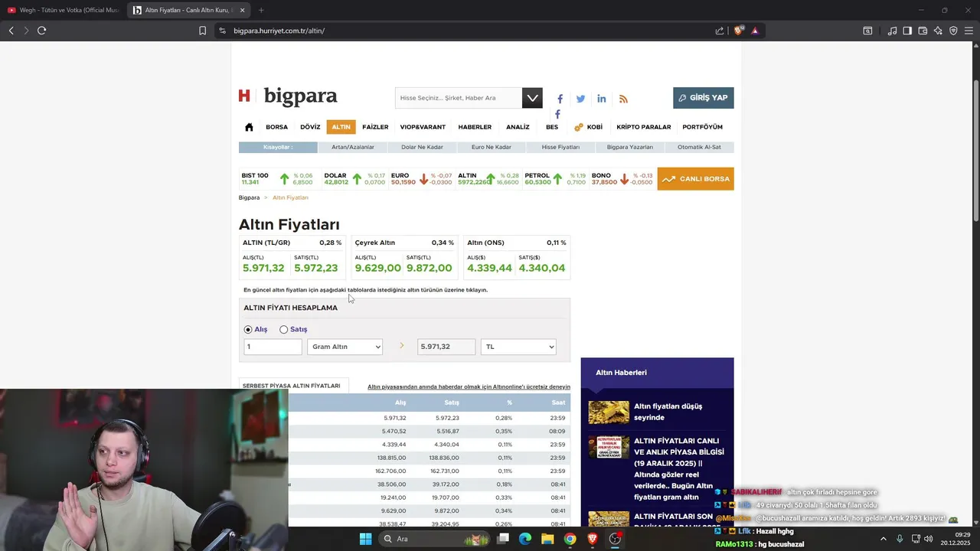Open the Gram Altın dropdown
Image resolution: width=980 pixels, height=551 pixels.
[x=345, y=347]
